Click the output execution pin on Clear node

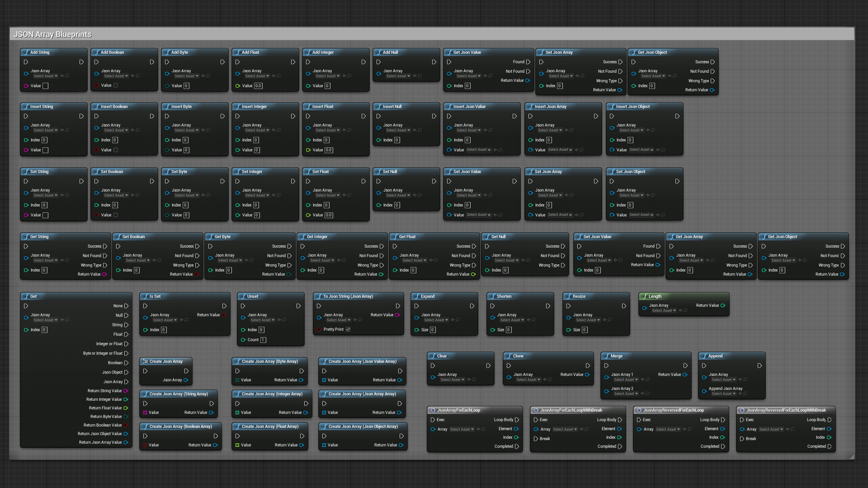(x=488, y=366)
